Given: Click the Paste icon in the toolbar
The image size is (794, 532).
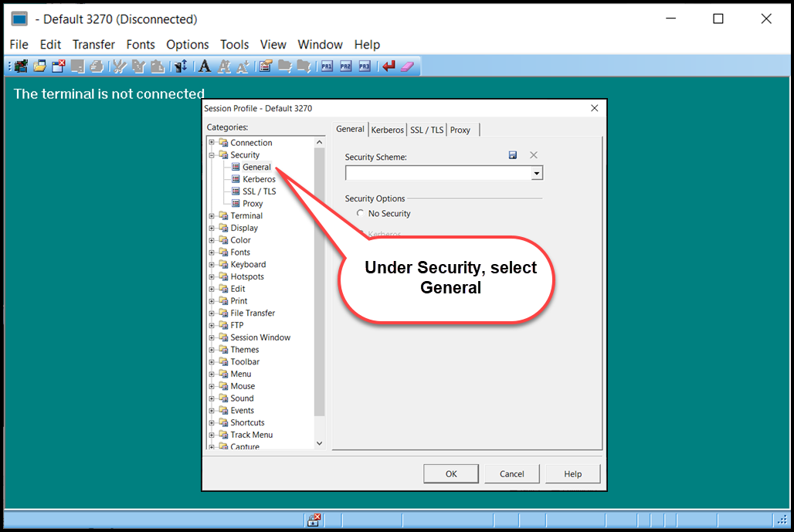Looking at the screenshot, I should click(158, 66).
